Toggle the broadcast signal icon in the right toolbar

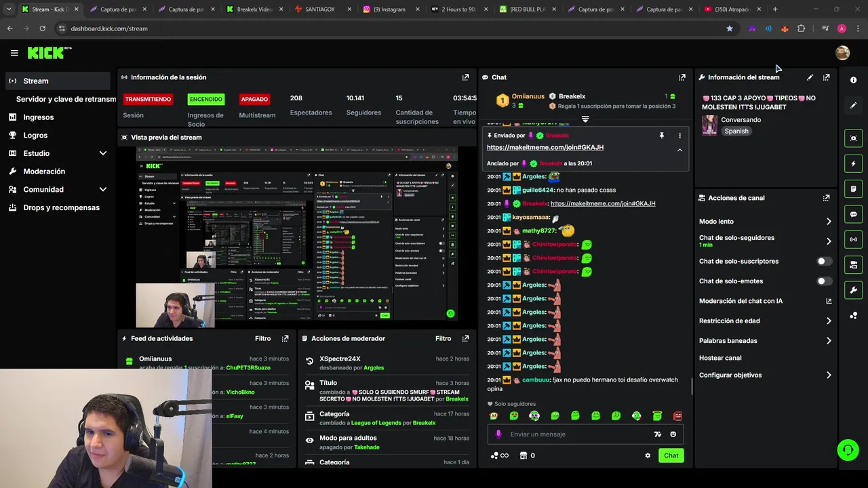(853, 239)
